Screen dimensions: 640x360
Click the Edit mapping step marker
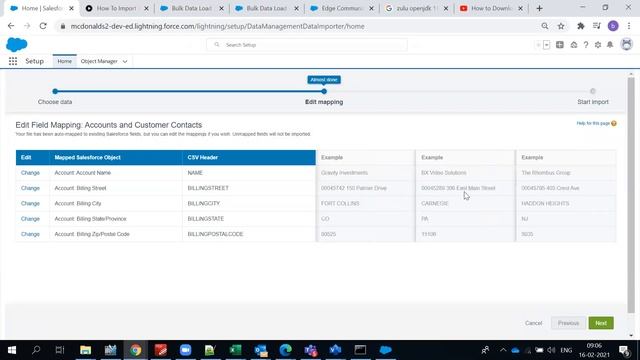324,91
